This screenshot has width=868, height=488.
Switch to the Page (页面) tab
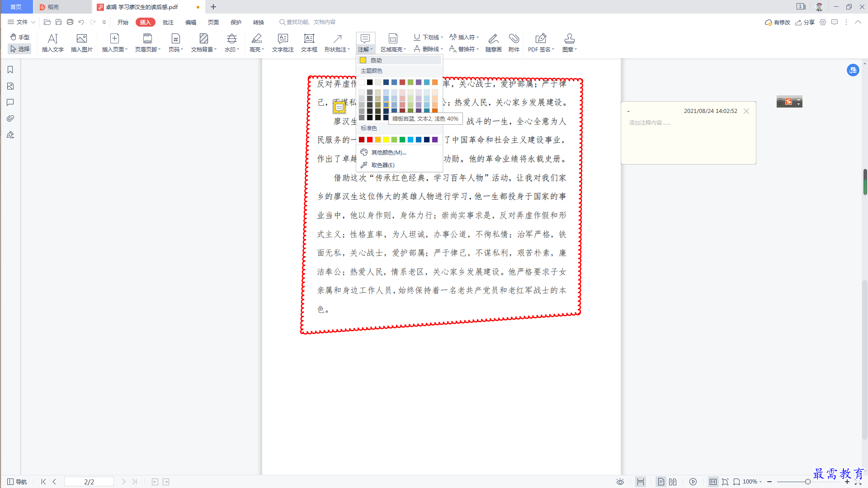(x=213, y=22)
